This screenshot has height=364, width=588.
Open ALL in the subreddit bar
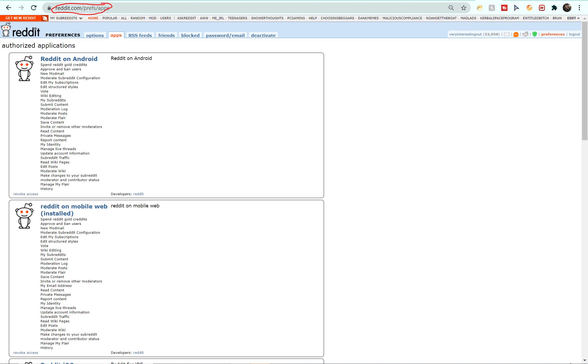tap(124, 18)
